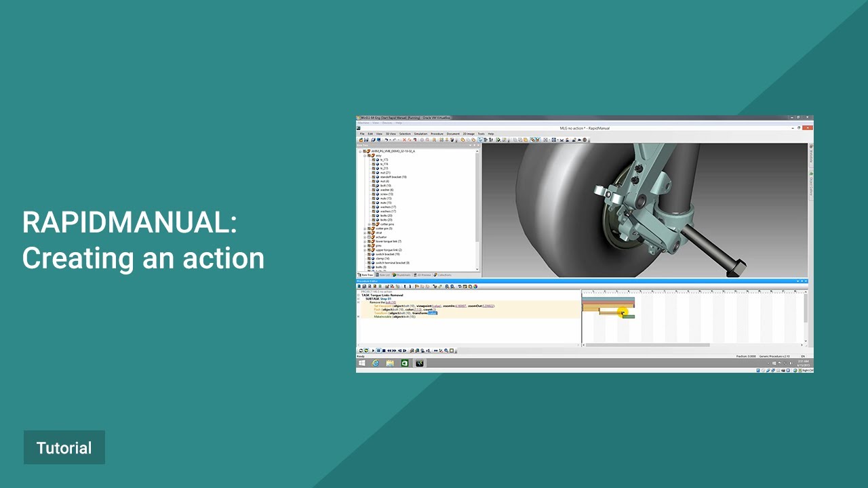Click the Step 01 subtask link
868x488 pixels.
(386, 299)
